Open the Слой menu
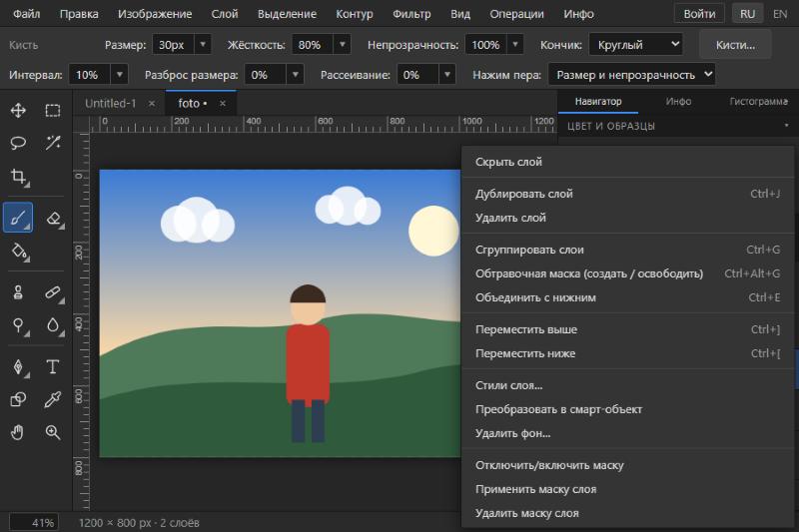Screen dimensions: 799x532 225,14
